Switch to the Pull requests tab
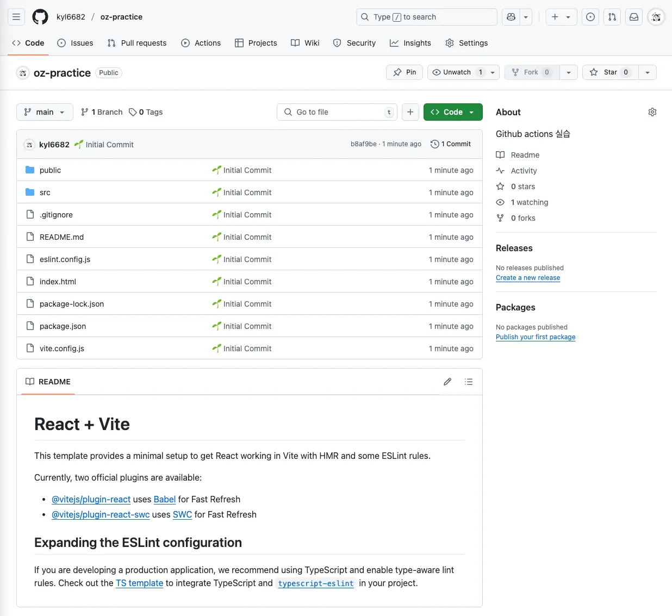 pyautogui.click(x=137, y=43)
